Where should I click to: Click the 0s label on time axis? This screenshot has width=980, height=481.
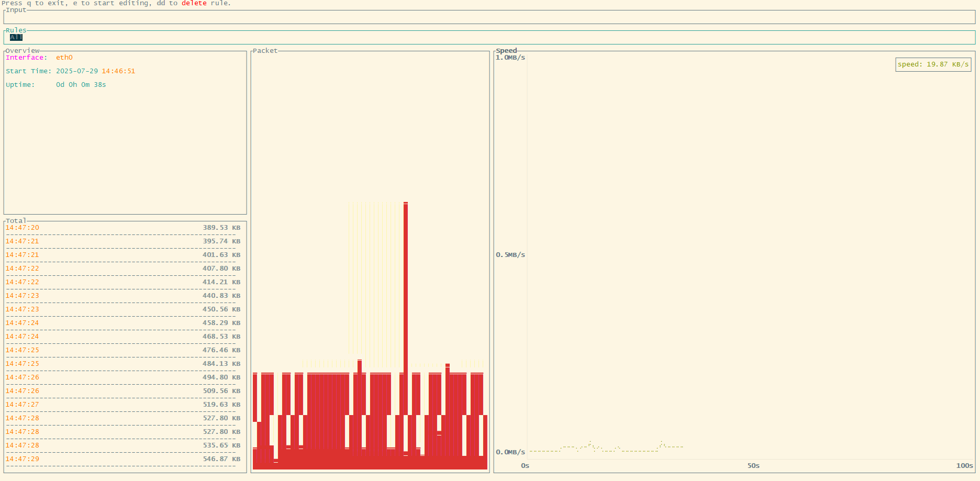(525, 466)
